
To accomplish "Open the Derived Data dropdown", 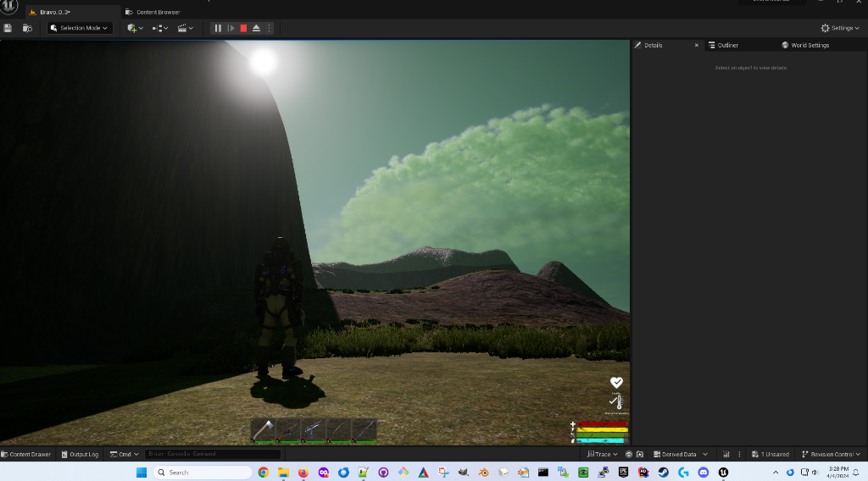I will pos(681,454).
